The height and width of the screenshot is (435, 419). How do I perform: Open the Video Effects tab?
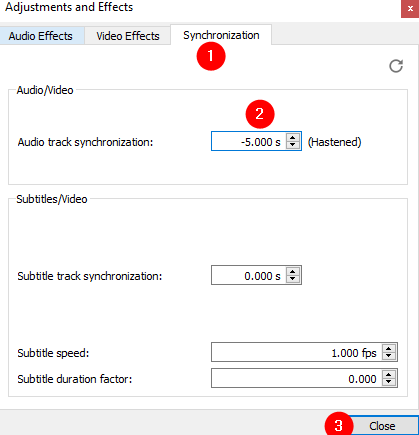point(128,36)
